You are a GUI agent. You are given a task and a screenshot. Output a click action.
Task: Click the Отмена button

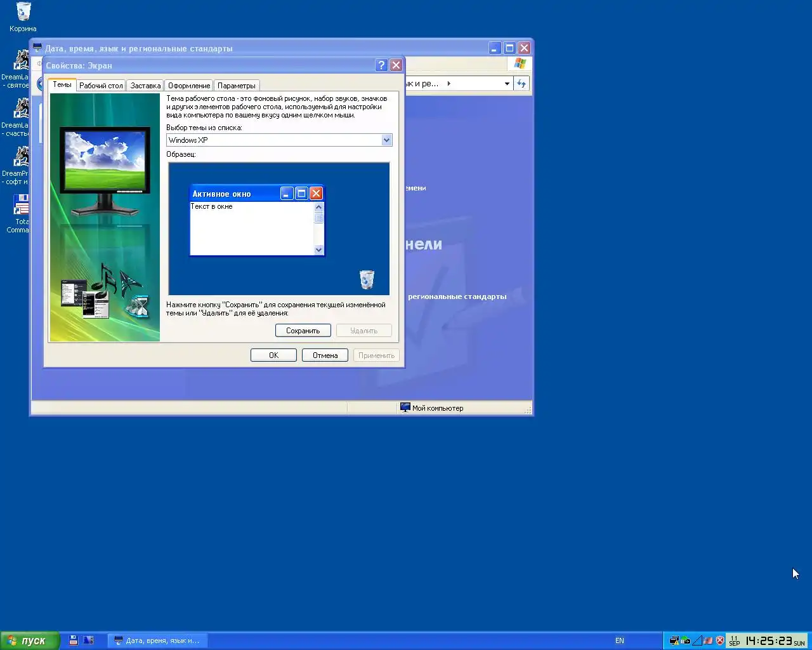325,355
